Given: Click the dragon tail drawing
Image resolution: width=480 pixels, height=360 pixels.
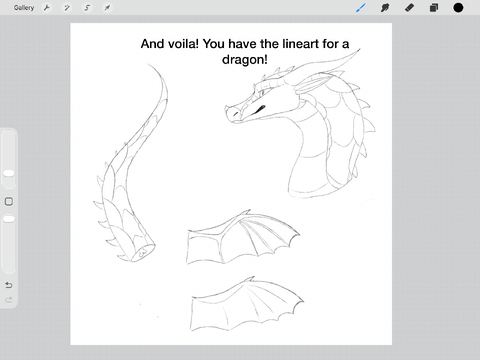Looking at the screenshot, I should 131,163.
